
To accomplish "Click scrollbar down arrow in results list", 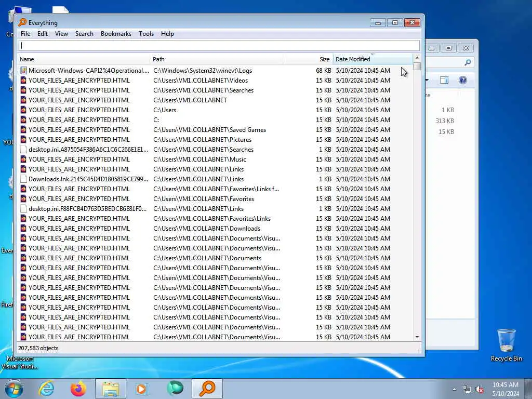I will click(417, 337).
